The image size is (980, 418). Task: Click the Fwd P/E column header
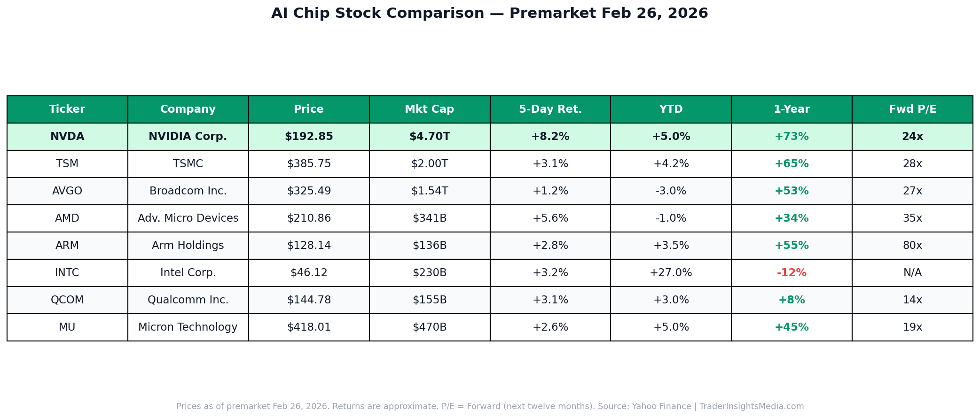[x=912, y=109]
